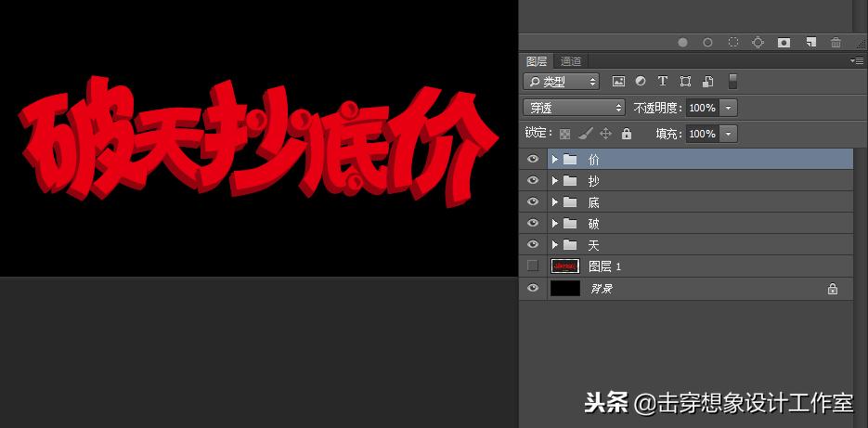Hide the 天 group layer
This screenshot has width=868, height=428.
533,244
